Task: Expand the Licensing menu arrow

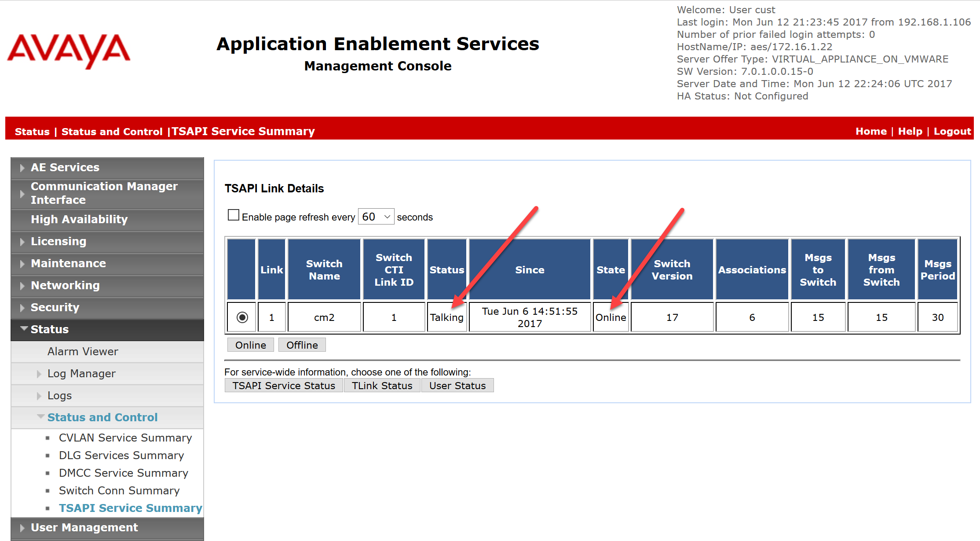Action: tap(22, 242)
